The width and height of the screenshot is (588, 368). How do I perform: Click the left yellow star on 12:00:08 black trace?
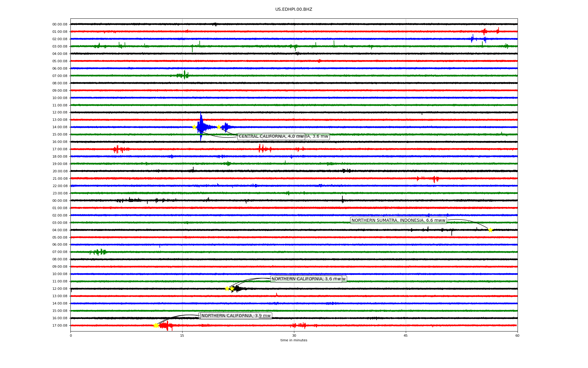click(x=227, y=288)
